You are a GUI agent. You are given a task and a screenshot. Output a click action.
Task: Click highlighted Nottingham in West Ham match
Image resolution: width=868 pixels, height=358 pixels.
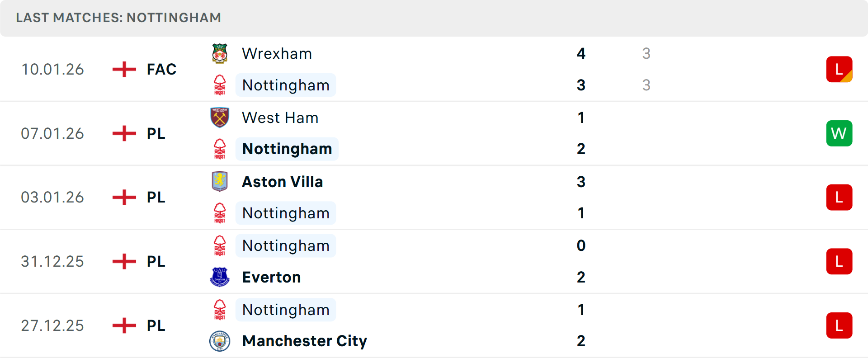tap(287, 149)
